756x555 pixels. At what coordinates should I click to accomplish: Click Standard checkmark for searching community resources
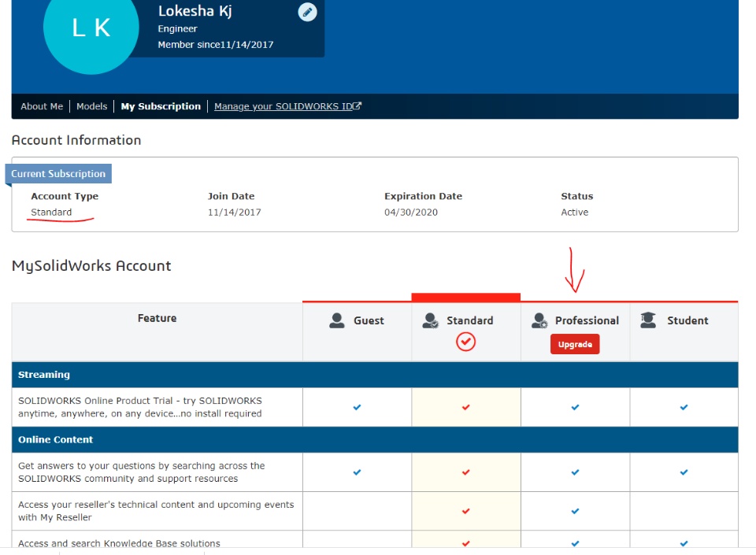(465, 472)
